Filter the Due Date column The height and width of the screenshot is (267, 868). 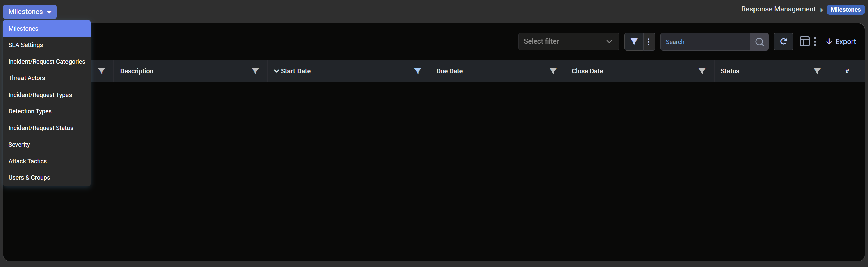(553, 71)
